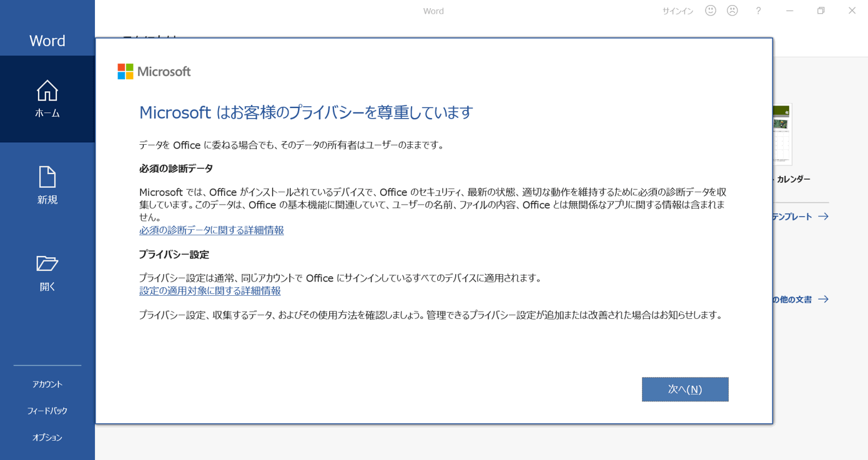Open the カレンダー template thumbnail
The image size is (868, 460).
point(782,134)
